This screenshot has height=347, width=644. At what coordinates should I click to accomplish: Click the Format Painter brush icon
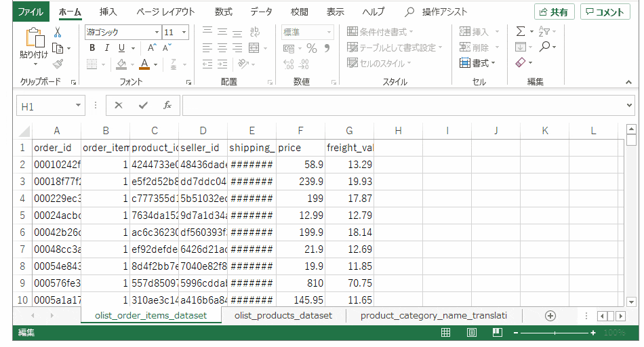58,64
